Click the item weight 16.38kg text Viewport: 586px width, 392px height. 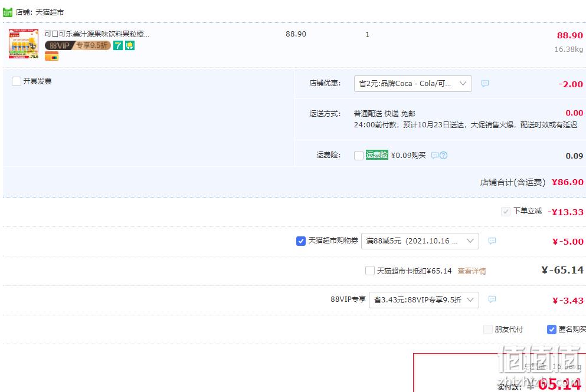pos(568,50)
